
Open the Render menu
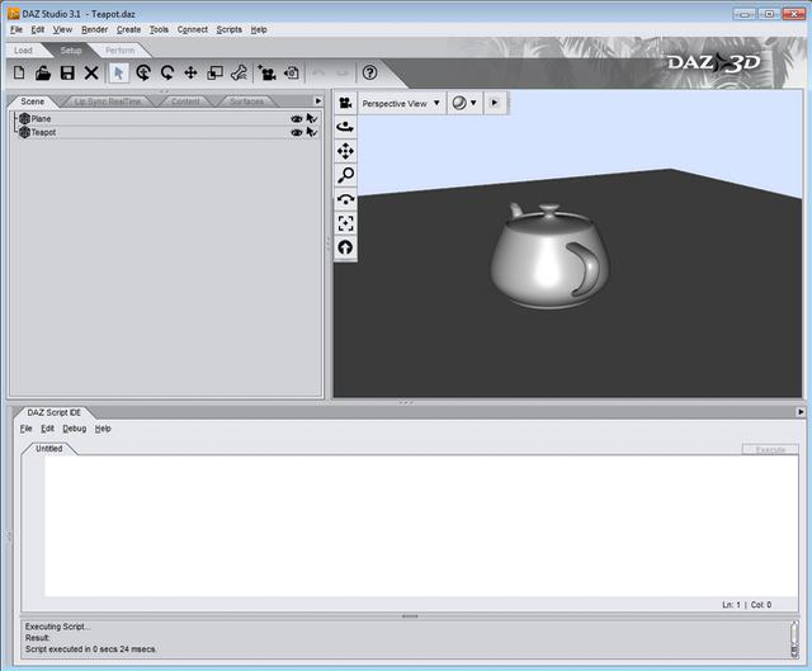tap(94, 29)
